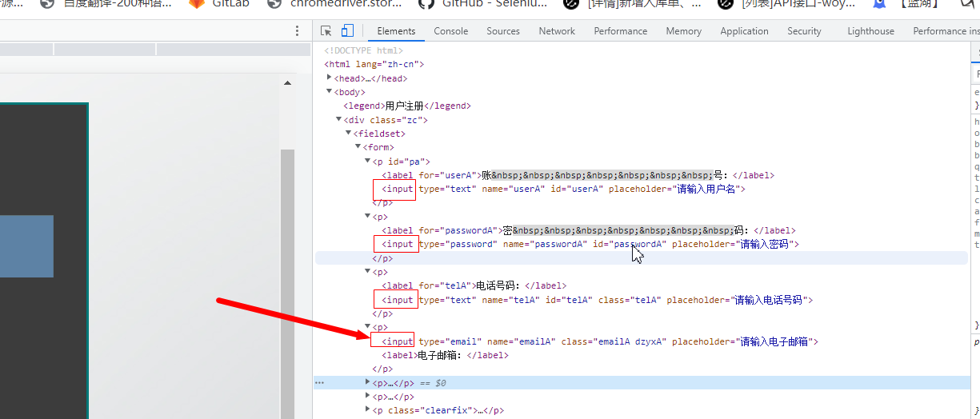Open the Sources tab

[x=503, y=31]
